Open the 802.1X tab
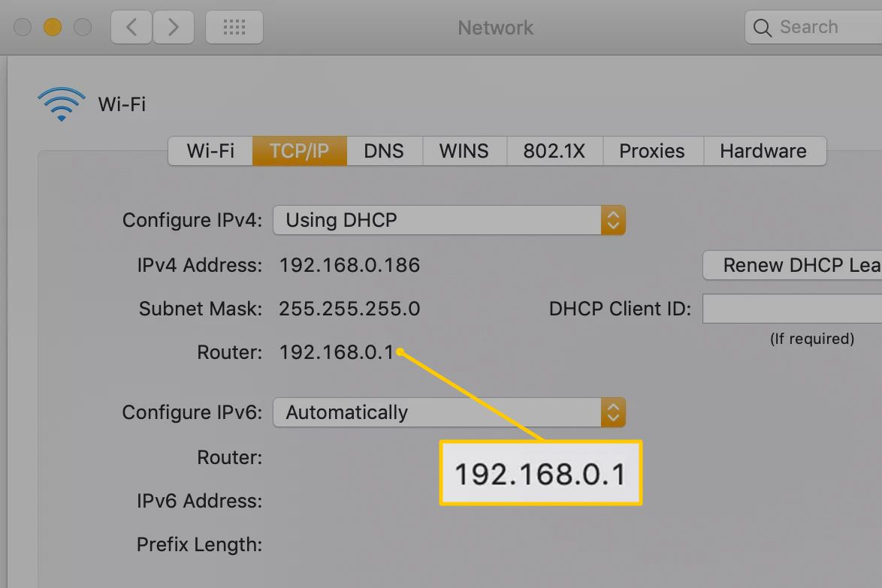Screen dimensions: 882x588 pyautogui.click(x=554, y=151)
